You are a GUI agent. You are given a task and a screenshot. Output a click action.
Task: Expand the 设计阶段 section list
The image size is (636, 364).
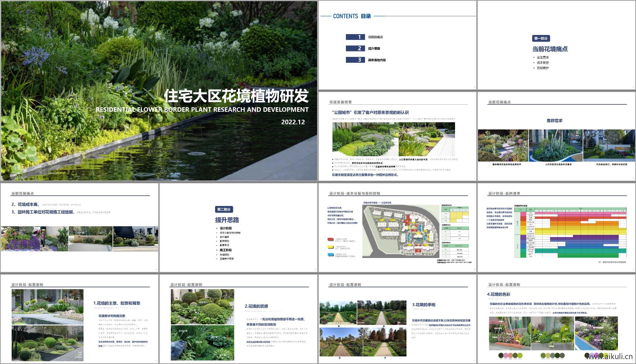[x=226, y=228]
